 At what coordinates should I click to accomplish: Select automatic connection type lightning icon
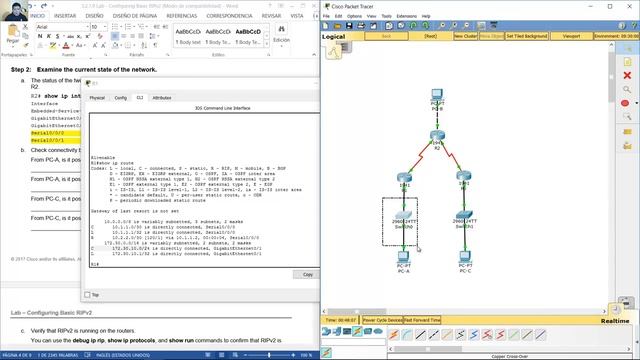393,335
